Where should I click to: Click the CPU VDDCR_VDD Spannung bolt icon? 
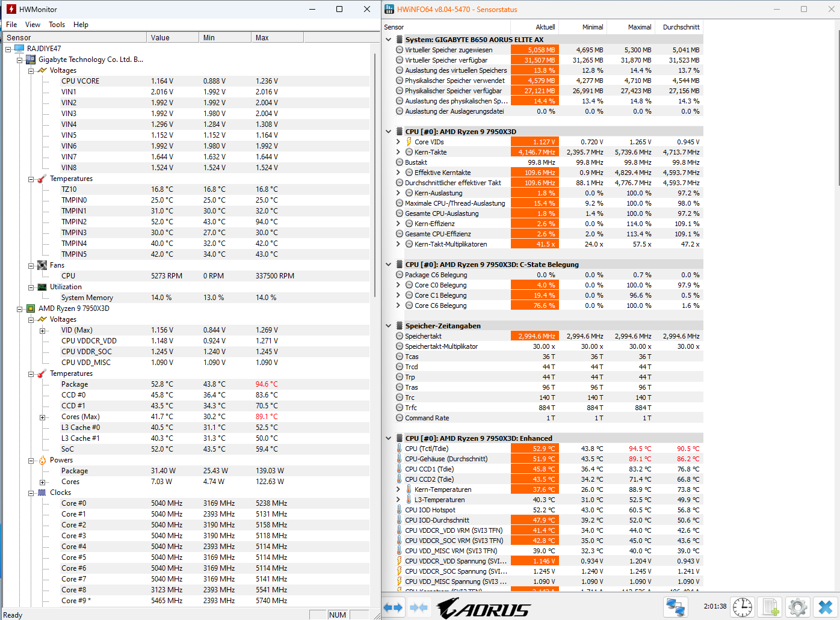[x=399, y=561]
